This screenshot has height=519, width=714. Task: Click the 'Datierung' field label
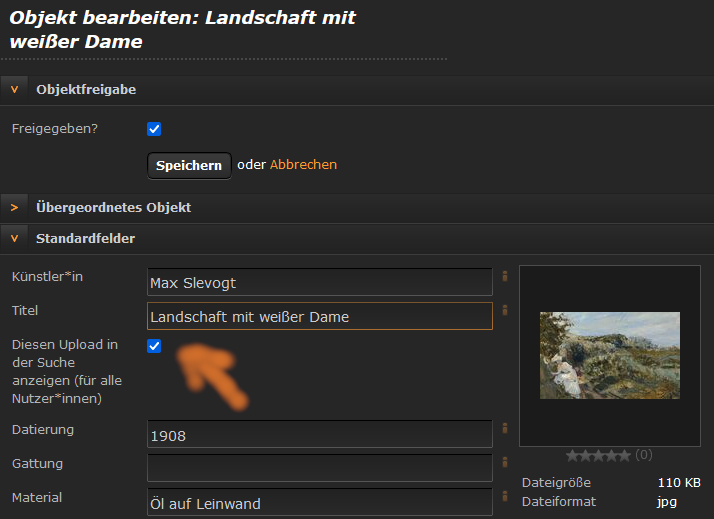pyautogui.click(x=43, y=430)
